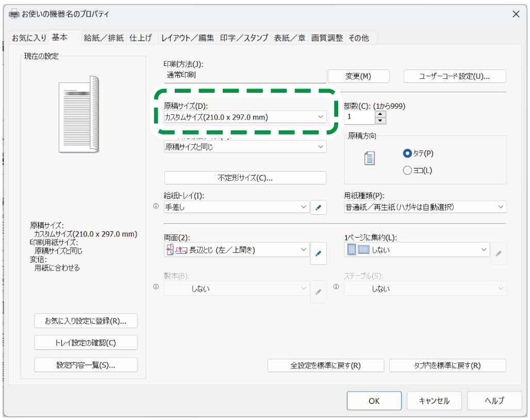Open the 画質調整 tab
The image size is (530, 420).
pyautogui.click(x=326, y=38)
